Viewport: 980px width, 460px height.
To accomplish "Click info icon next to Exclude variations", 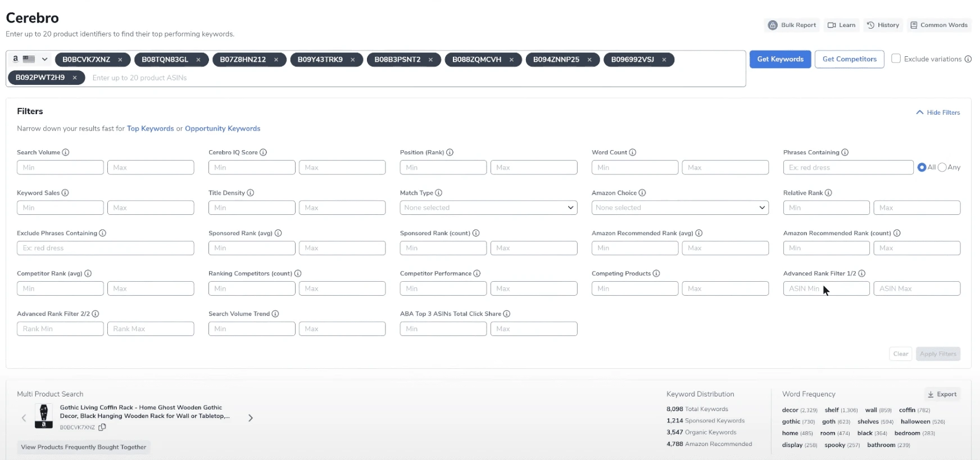I will pos(968,59).
